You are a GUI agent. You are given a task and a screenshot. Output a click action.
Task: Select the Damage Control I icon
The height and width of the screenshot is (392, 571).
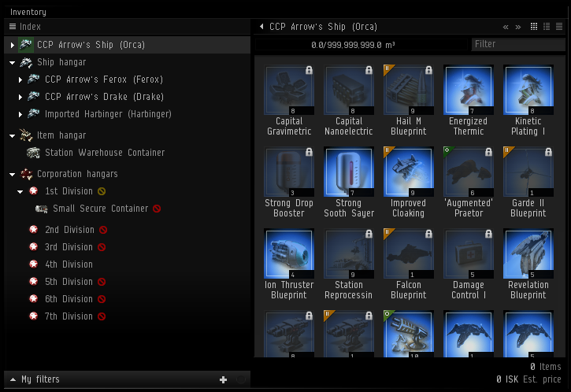click(469, 253)
